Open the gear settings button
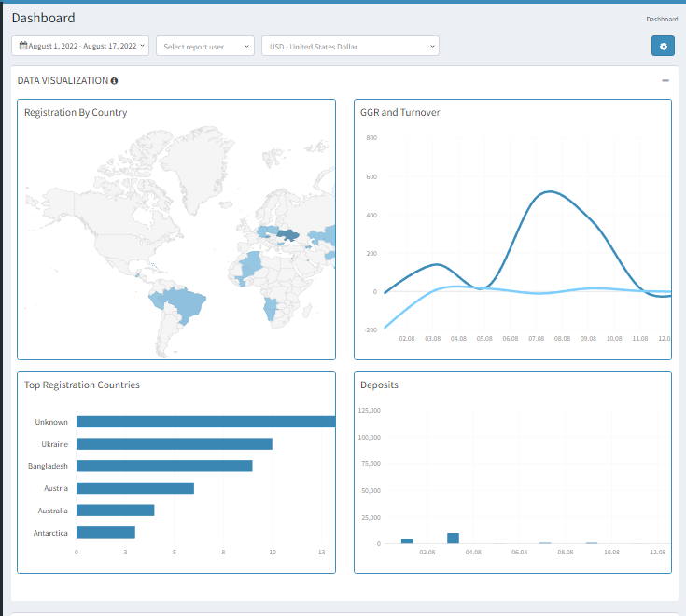 tap(663, 46)
